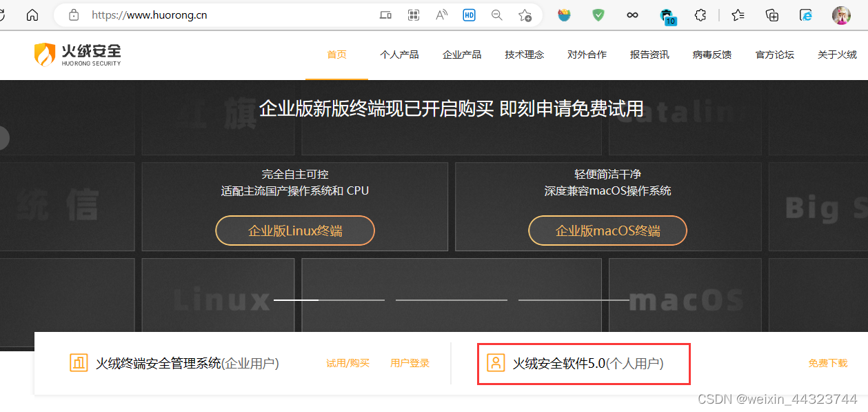Image resolution: width=868 pixels, height=412 pixels.
Task: Open the 病毒反馈 menu item
Action: point(712,55)
